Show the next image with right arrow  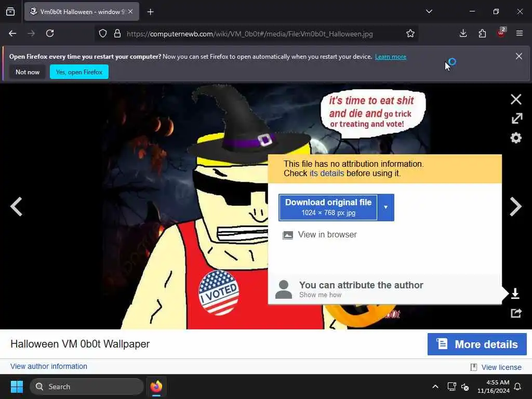coord(515,206)
